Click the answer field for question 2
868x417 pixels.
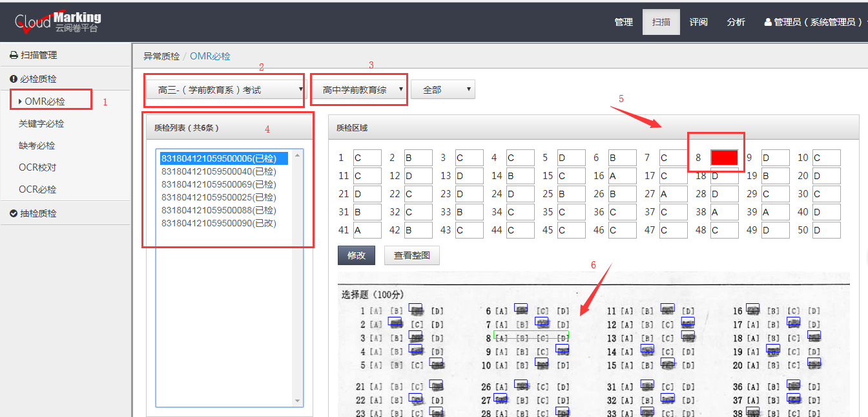coord(418,158)
